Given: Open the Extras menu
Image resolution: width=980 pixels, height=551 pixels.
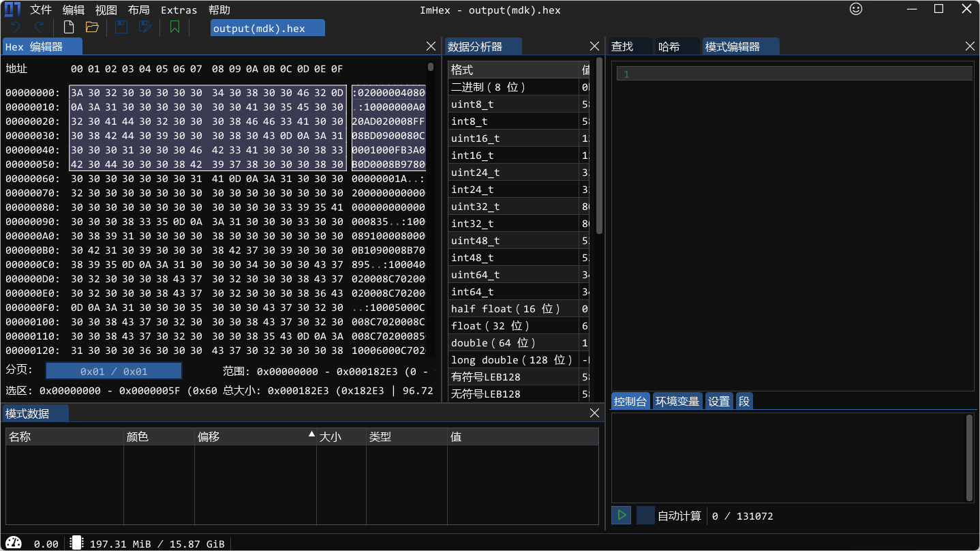Looking at the screenshot, I should coord(179,10).
